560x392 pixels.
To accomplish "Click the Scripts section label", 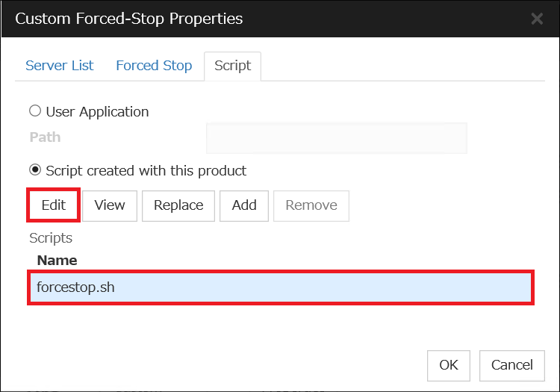I will [51, 238].
